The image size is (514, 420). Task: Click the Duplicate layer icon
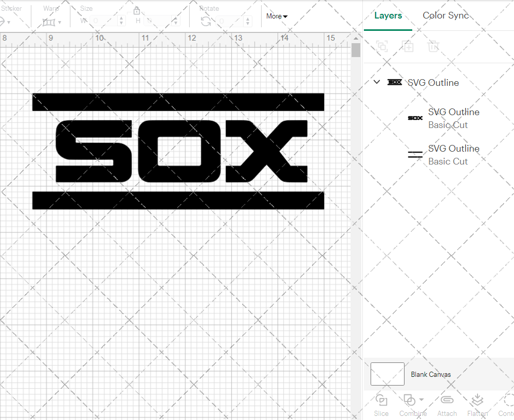408,46
